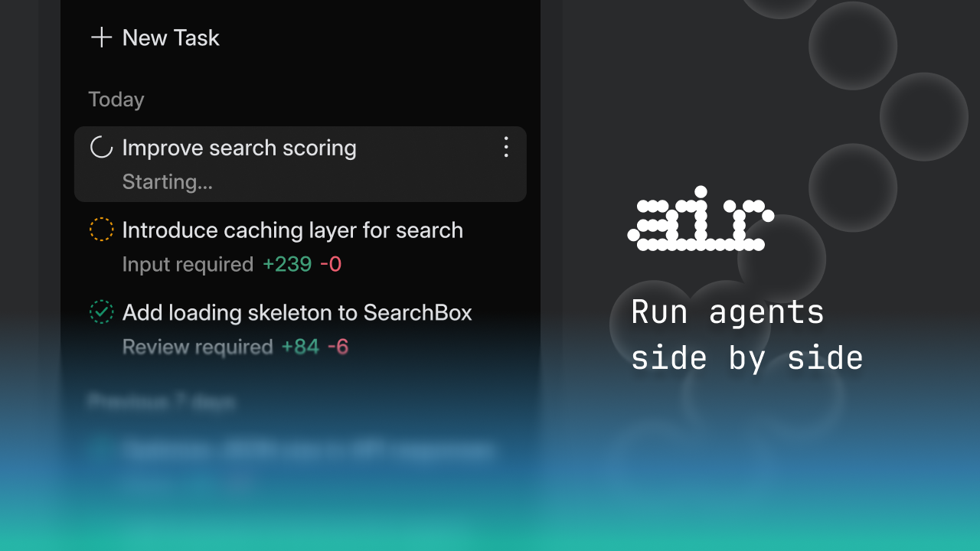This screenshot has width=980, height=551.
Task: Open the Introduce caching layer task
Action: coord(292,230)
